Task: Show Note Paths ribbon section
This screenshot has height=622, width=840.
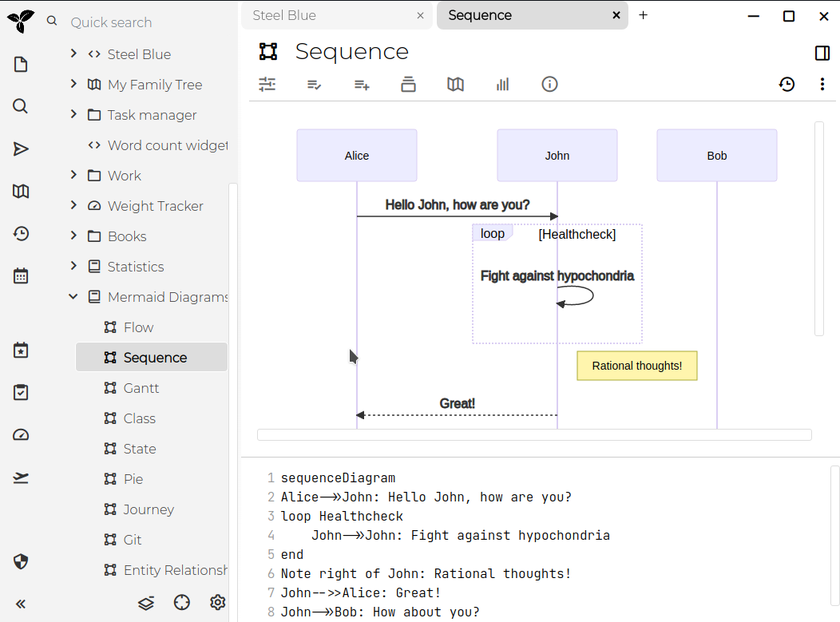Action: pyautogui.click(x=408, y=85)
